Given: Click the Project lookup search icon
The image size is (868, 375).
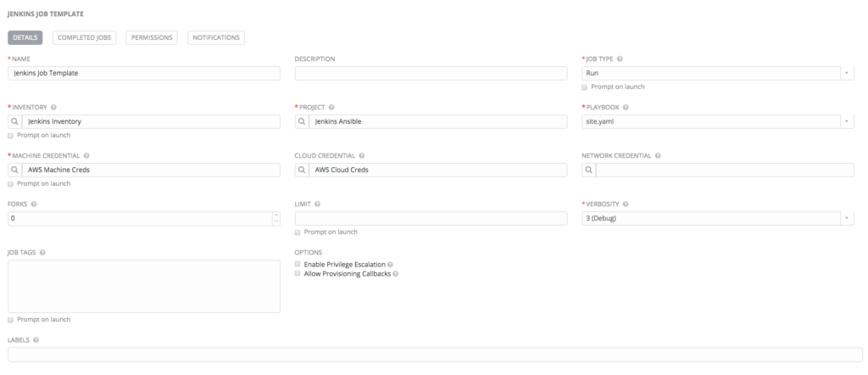Looking at the screenshot, I should tap(303, 121).
